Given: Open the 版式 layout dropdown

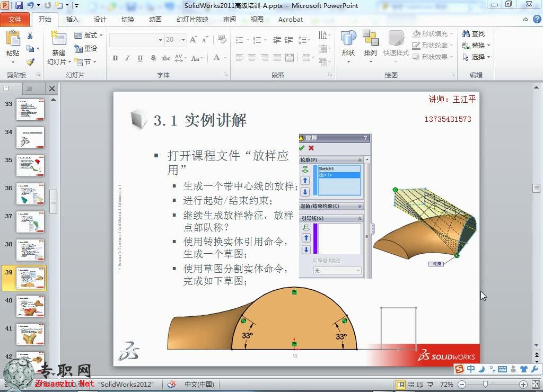Looking at the screenshot, I should pyautogui.click(x=89, y=35).
